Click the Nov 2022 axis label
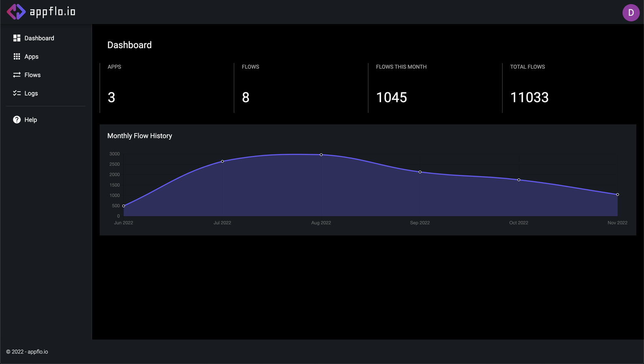 coord(618,223)
